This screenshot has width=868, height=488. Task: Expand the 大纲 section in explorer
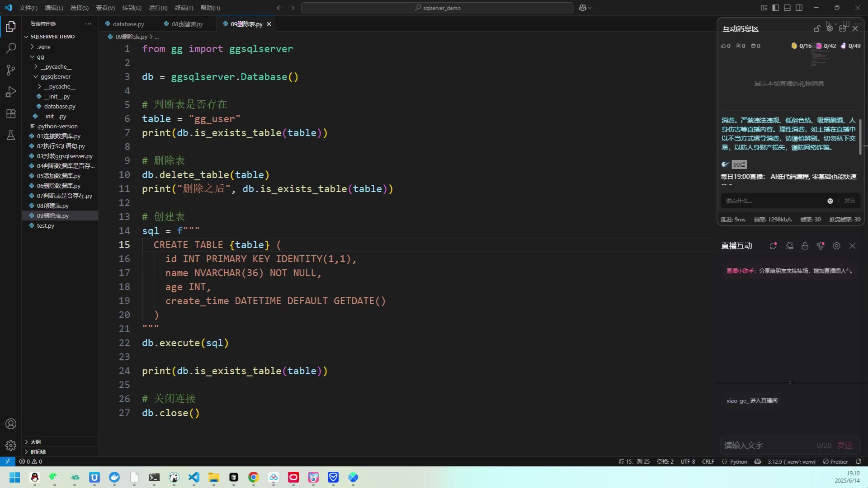point(35,442)
